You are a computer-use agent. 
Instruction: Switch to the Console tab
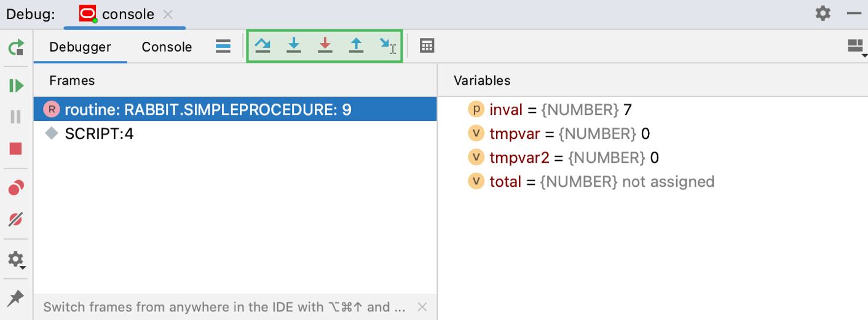click(x=167, y=47)
